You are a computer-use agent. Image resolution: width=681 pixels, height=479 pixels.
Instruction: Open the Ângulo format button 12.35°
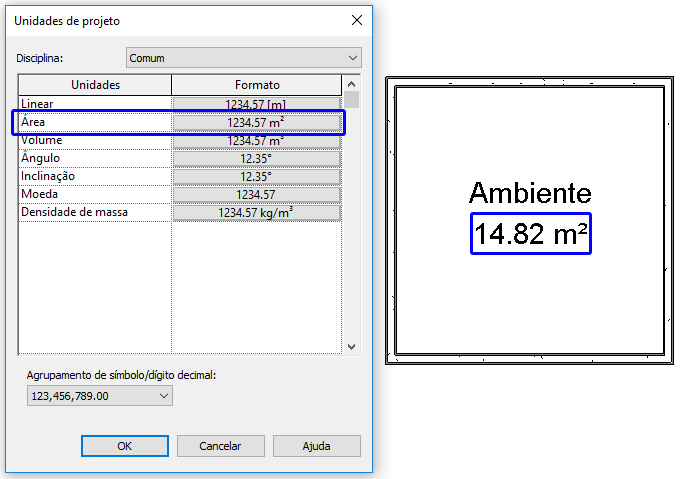click(x=256, y=159)
